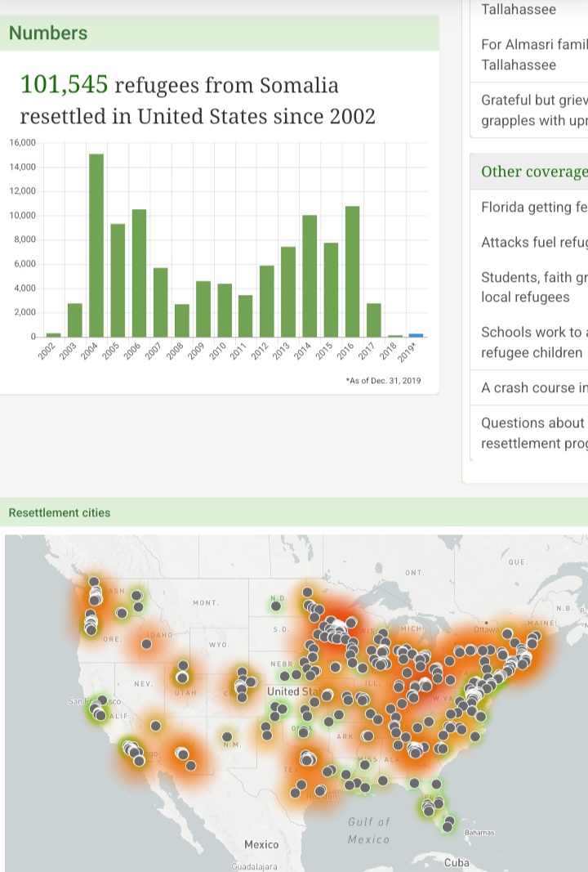Screen dimensions: 588x872
Task: Select the blue 2019 bar in chart
Action: click(416, 334)
